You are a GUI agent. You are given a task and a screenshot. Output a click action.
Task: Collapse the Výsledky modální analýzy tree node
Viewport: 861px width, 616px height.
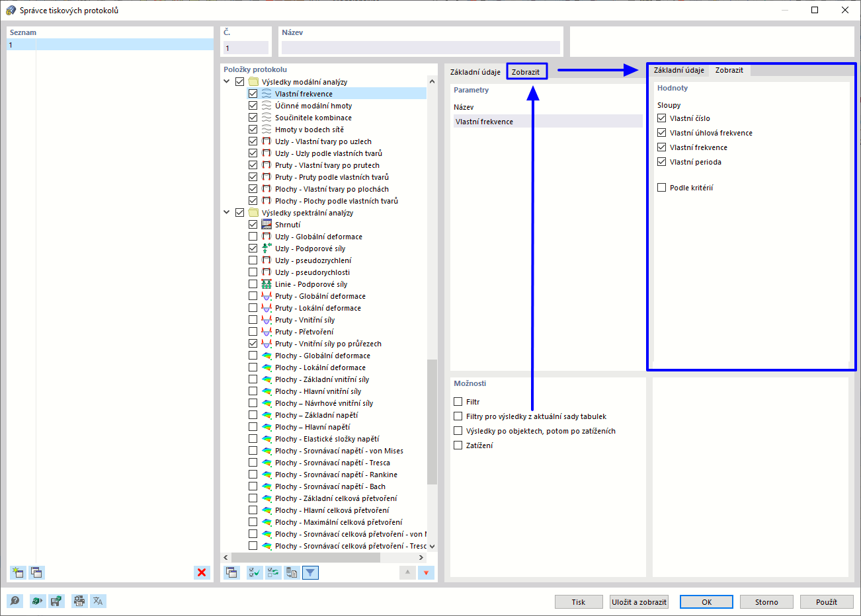pyautogui.click(x=227, y=82)
